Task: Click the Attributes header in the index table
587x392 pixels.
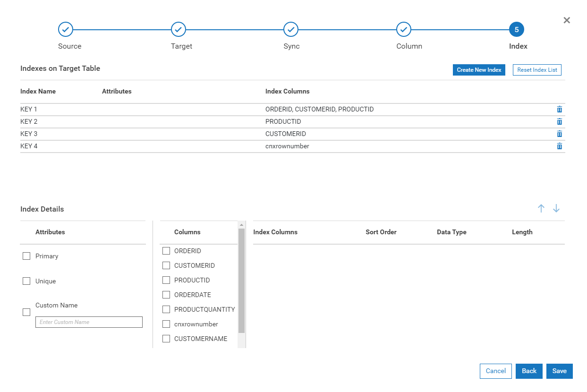Action: pos(117,91)
